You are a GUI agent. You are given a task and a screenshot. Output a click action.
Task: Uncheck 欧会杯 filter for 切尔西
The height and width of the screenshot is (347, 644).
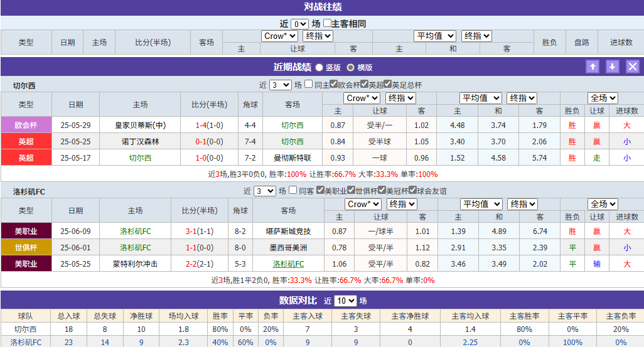[x=334, y=85]
